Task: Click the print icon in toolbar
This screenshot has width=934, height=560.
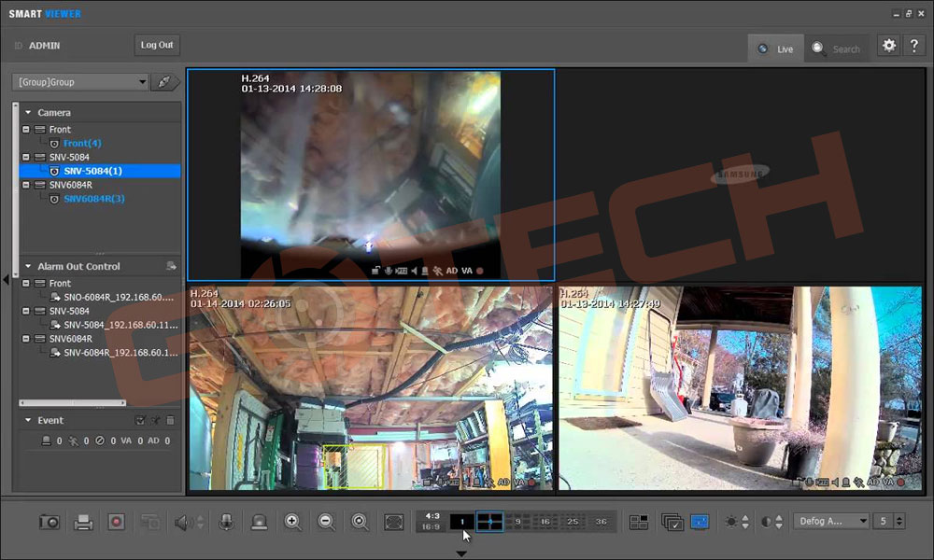Action: coord(83,522)
